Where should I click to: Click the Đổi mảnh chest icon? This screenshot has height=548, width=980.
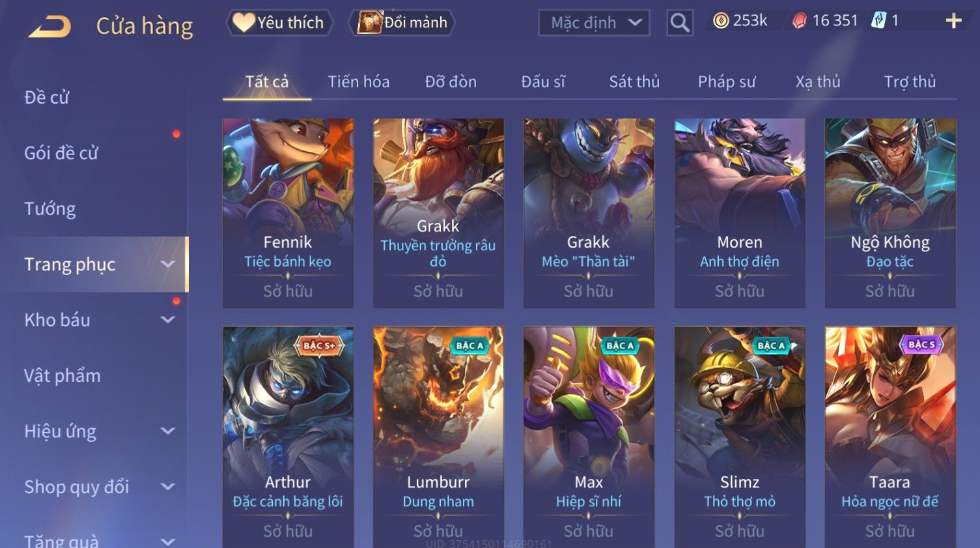[x=369, y=22]
